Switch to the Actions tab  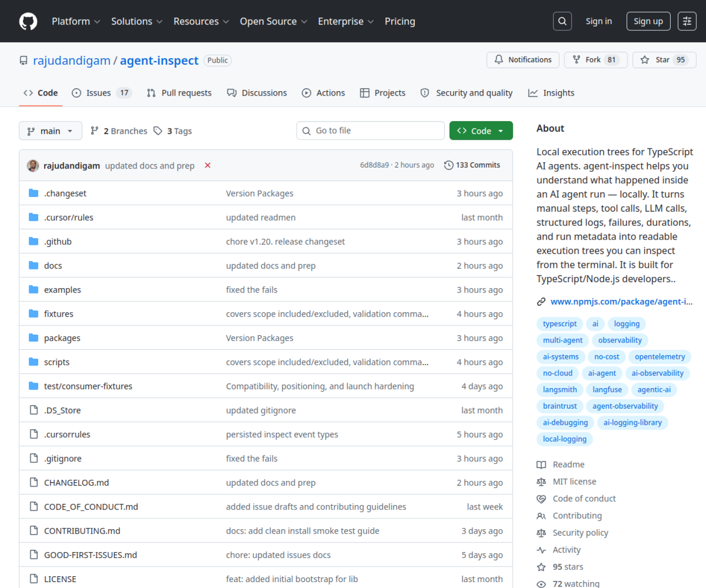324,93
